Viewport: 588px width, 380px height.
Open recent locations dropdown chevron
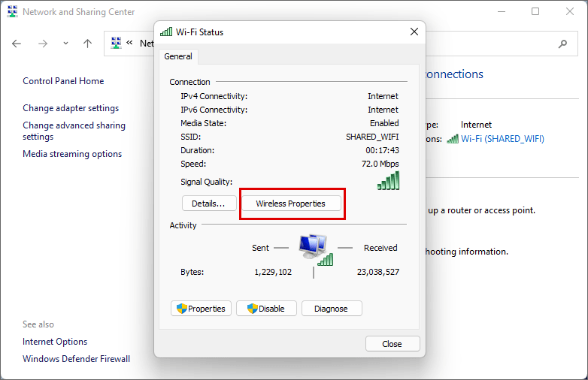(65, 44)
